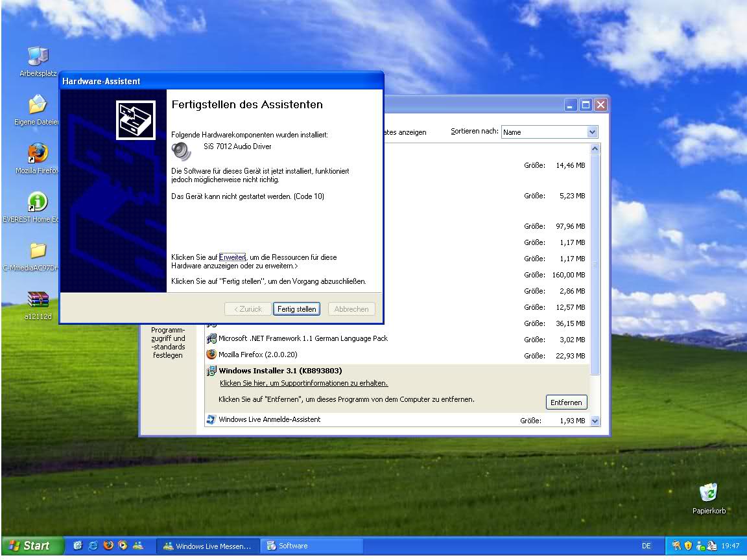Launch Windows Media Player from quick launch

pyautogui.click(x=123, y=546)
